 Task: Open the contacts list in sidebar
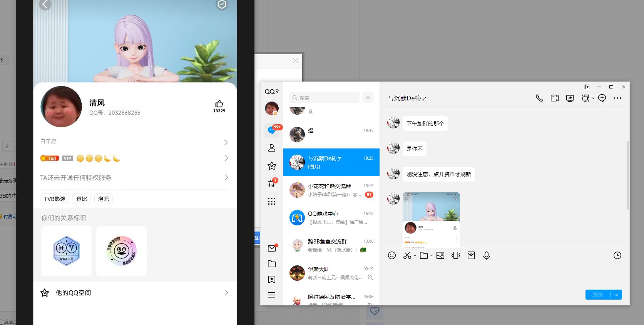pos(272,148)
